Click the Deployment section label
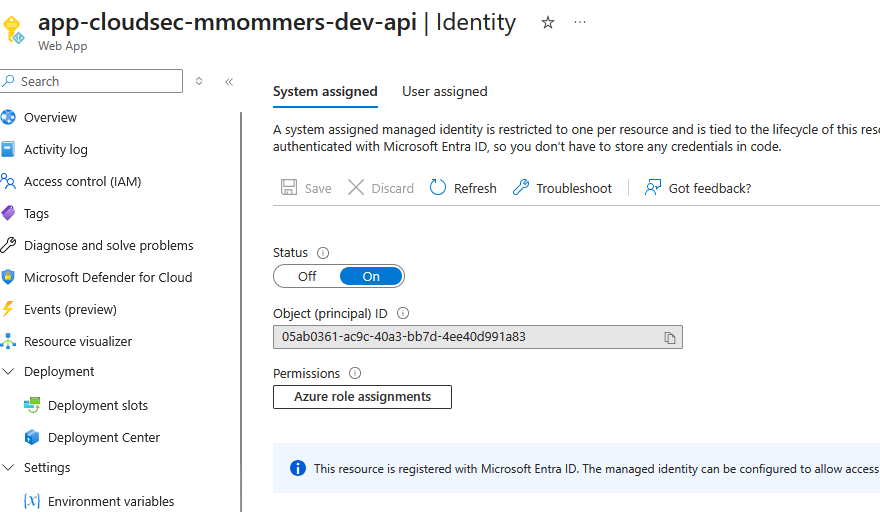This screenshot has width=880, height=512. point(59,372)
